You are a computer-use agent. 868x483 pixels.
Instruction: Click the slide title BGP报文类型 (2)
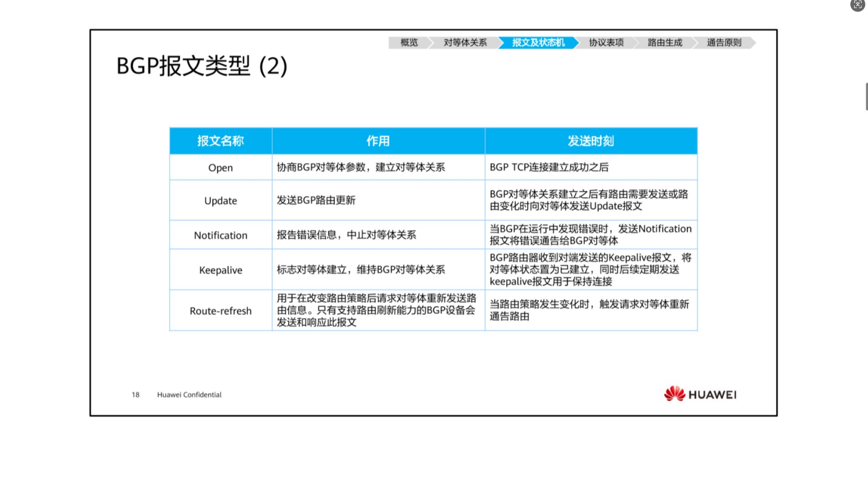[201, 66]
